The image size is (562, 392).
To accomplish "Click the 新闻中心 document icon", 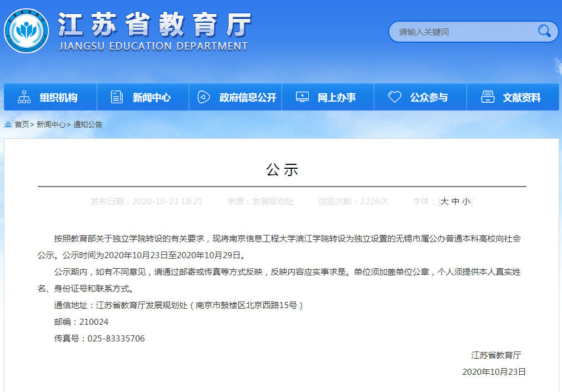I will pyautogui.click(x=117, y=97).
